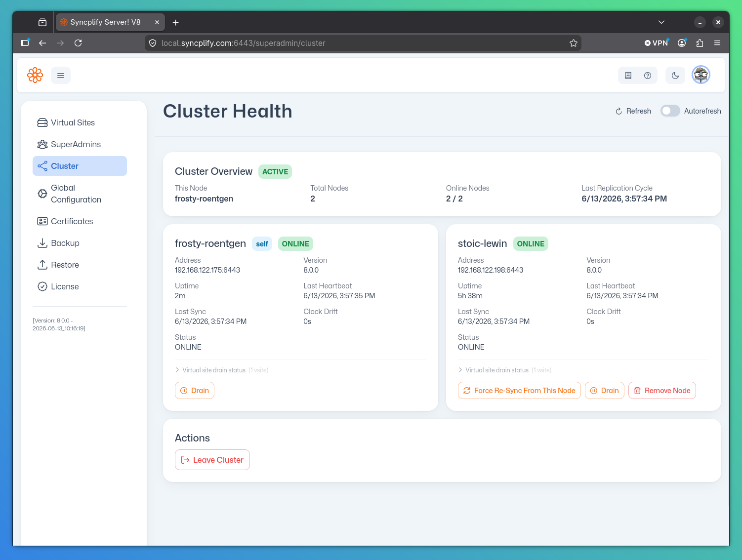This screenshot has width=742, height=560.
Task: Force Re-Sync From This Node
Action: [x=519, y=391]
